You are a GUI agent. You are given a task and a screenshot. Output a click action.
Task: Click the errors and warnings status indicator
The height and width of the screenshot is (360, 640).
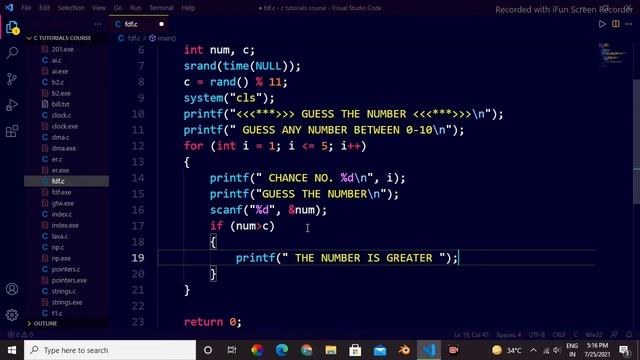(x=20, y=335)
